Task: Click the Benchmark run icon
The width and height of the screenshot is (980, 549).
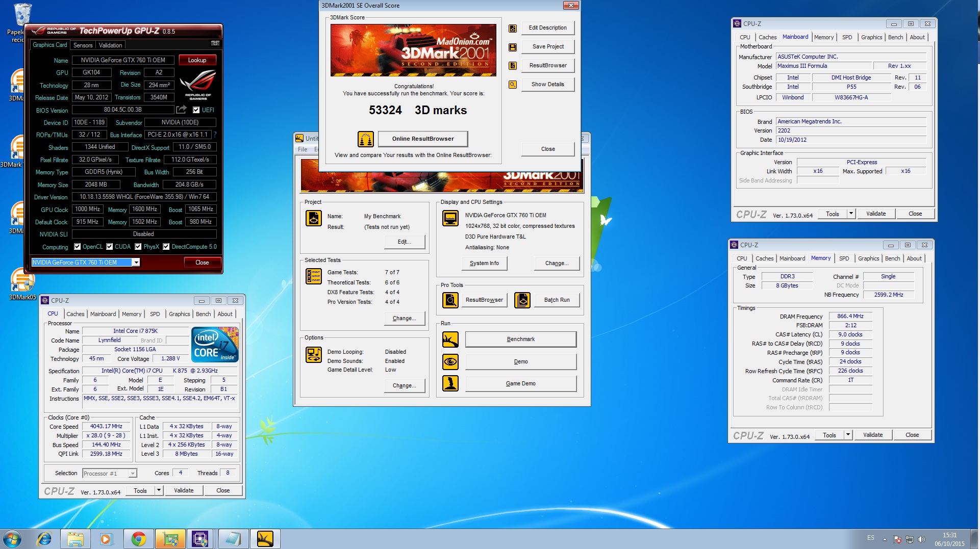Action: [x=450, y=339]
